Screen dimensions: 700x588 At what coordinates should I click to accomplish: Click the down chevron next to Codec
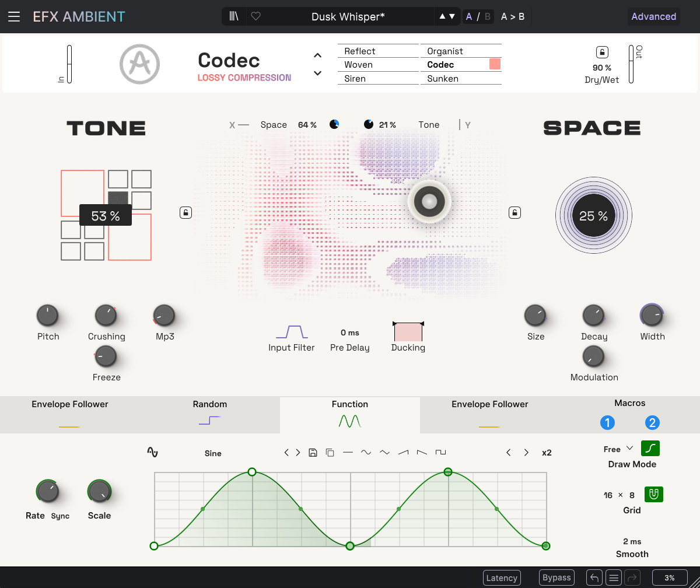point(317,73)
